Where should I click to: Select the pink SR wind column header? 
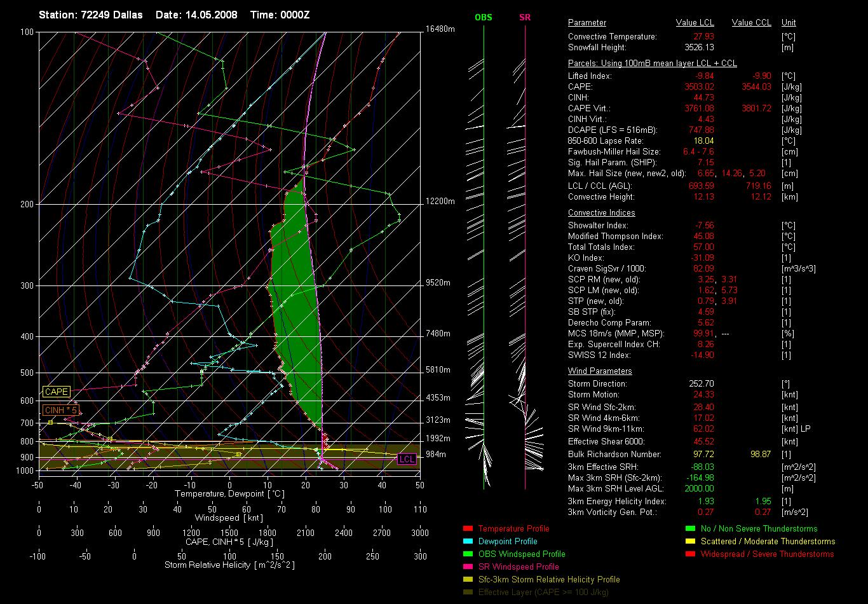click(525, 17)
